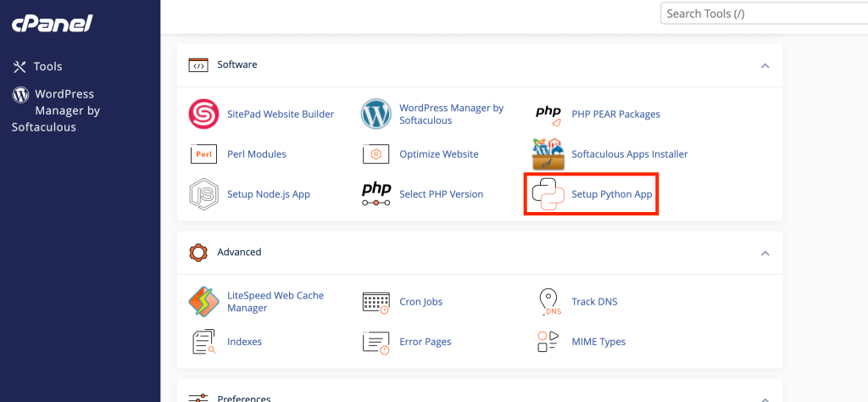
Task: Click the Setup Node.js App icon
Action: (x=203, y=194)
